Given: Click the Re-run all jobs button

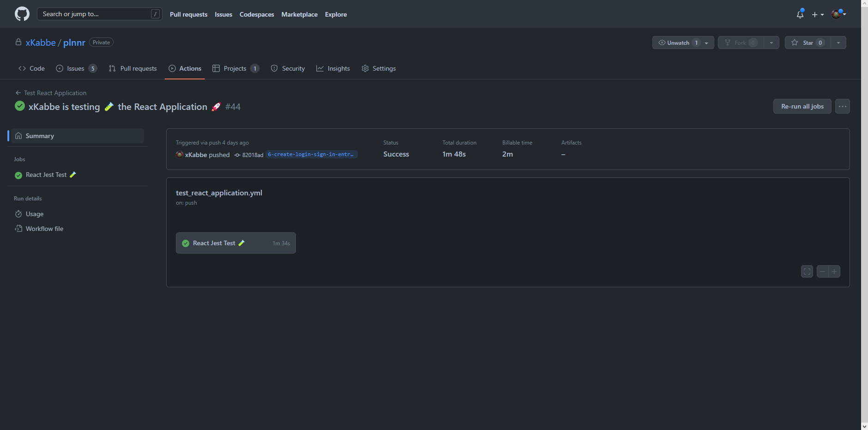Looking at the screenshot, I should [802, 106].
